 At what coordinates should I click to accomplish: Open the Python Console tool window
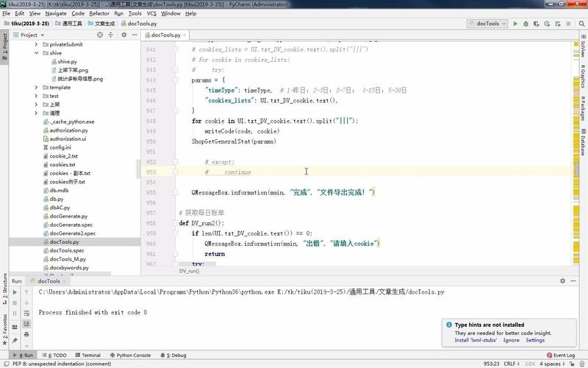tap(130, 355)
